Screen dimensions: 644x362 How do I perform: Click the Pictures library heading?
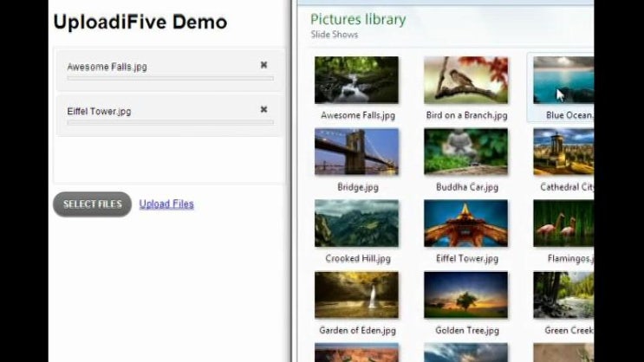[358, 19]
